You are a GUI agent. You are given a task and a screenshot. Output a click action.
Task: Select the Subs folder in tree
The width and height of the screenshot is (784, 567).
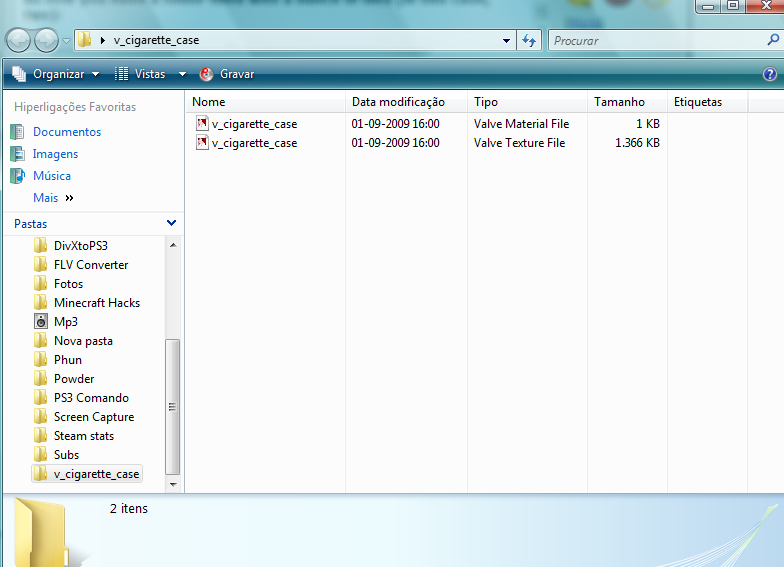tap(66, 454)
